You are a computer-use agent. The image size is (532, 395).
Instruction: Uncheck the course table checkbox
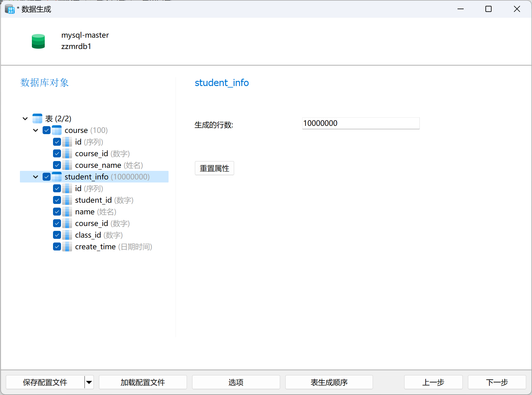point(47,130)
